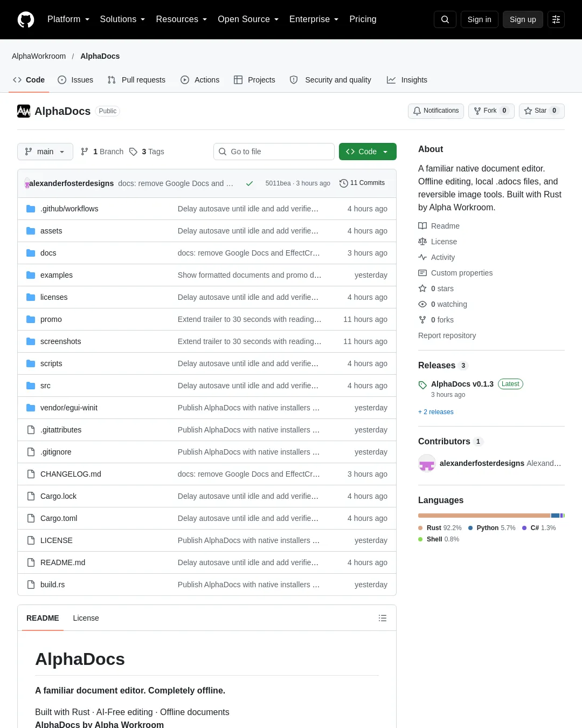The width and height of the screenshot is (582, 728).
Task: Open Custom properties in About
Action: [455, 273]
